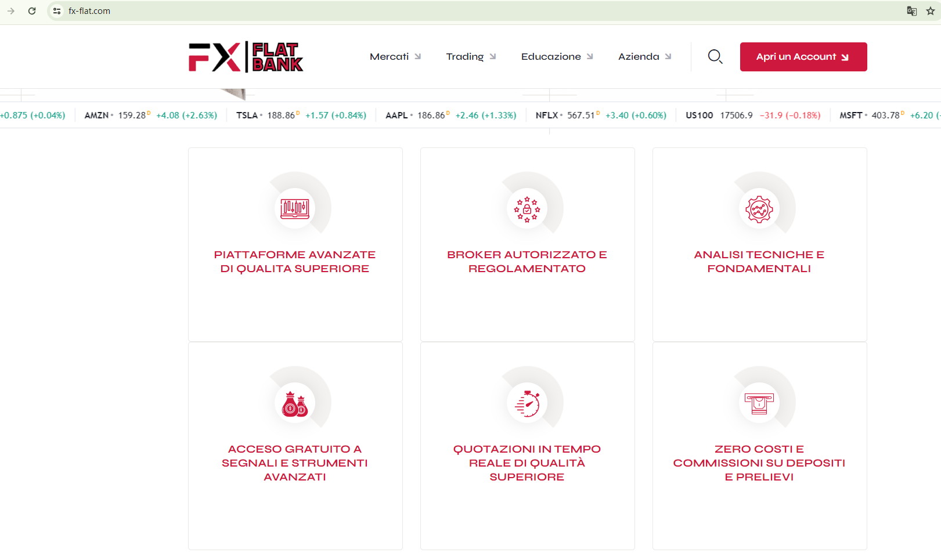The height and width of the screenshot is (560, 941).
Task: Click 'Broker autorizzato e regolamentato' heading
Action: 527,262
